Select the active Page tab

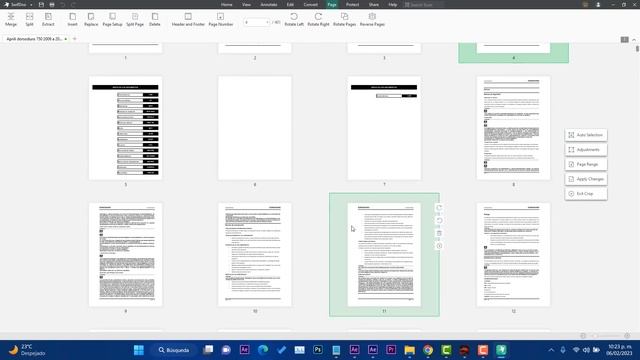(x=332, y=4)
